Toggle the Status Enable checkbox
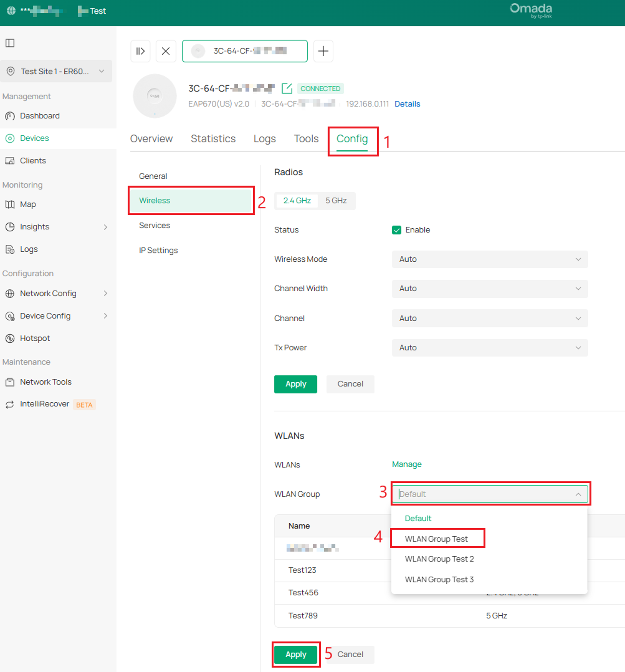 pos(396,230)
